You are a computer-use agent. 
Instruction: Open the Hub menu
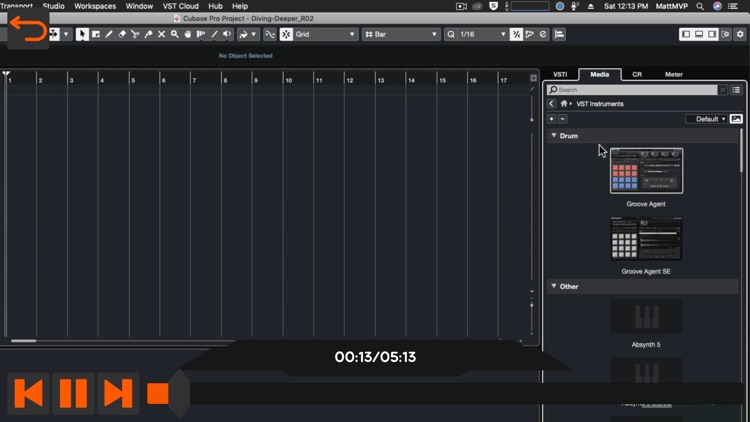[x=215, y=6]
